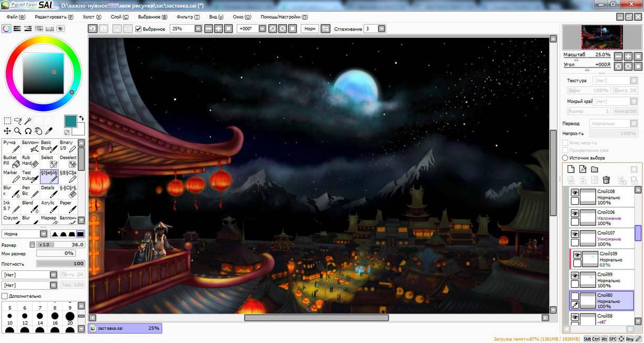Choose the Binary 1/0 tool
This screenshot has width=644, height=343.
[68, 146]
